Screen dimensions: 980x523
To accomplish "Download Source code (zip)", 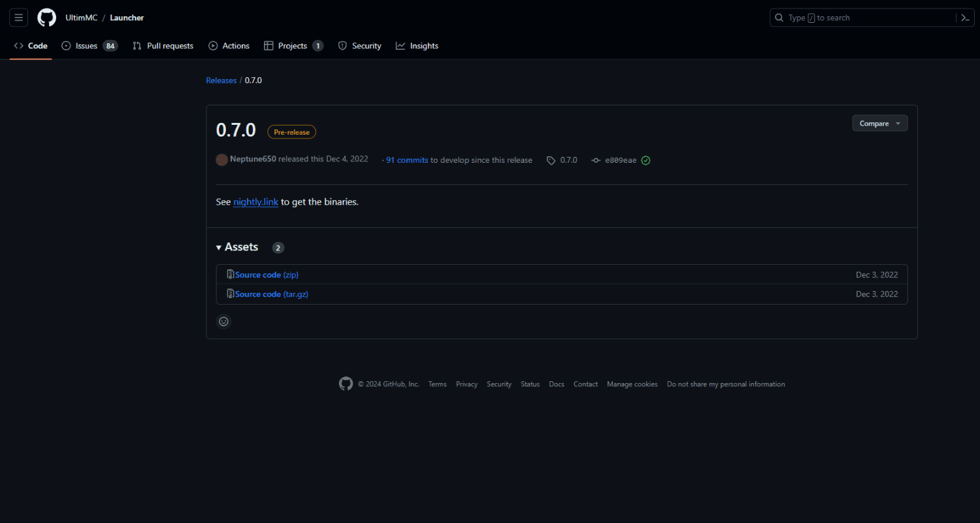I will click(266, 275).
